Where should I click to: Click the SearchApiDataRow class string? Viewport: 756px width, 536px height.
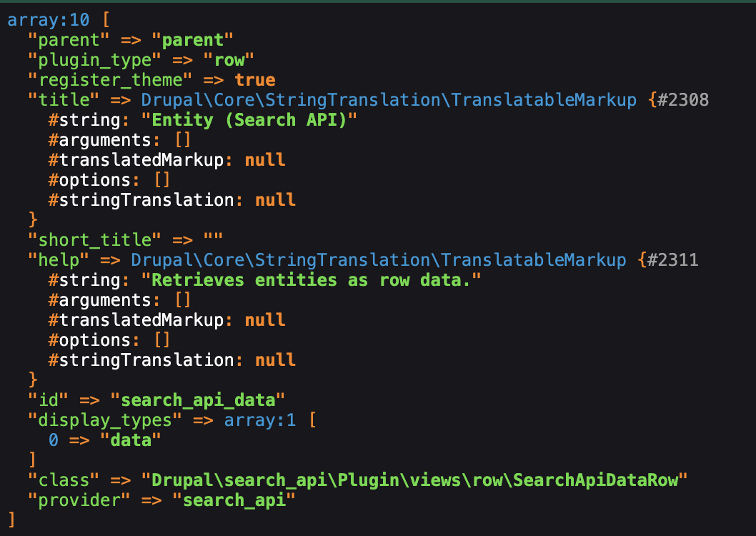414,480
